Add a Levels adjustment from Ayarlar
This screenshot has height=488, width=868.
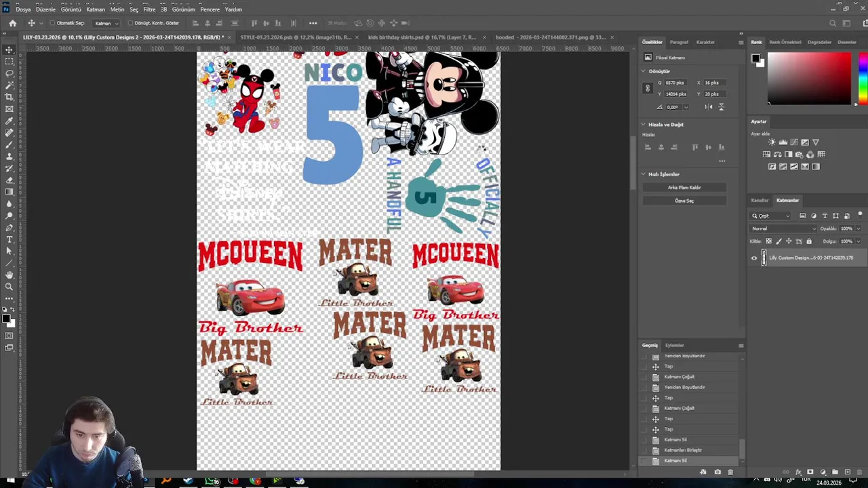tap(783, 142)
